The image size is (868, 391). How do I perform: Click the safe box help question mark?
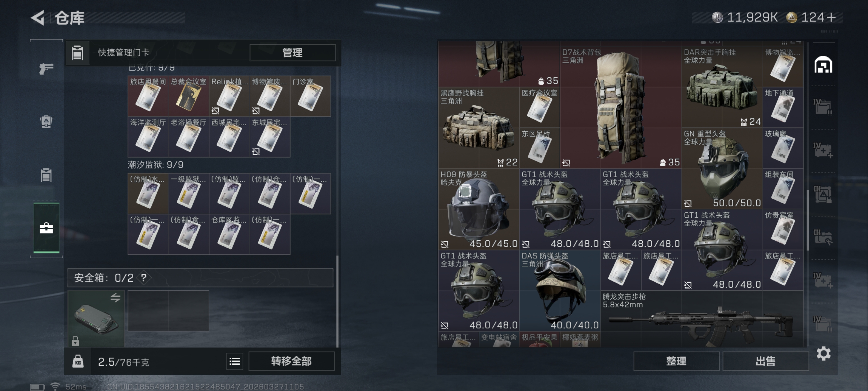144,278
